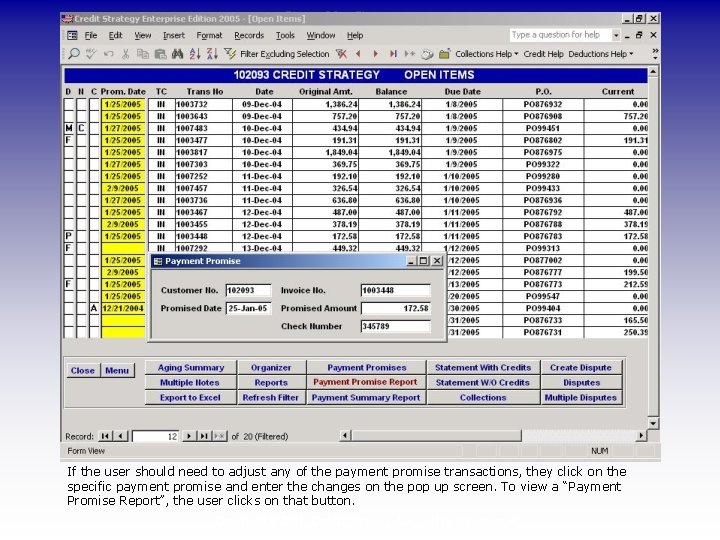Open the Edit menu

pyautogui.click(x=115, y=35)
